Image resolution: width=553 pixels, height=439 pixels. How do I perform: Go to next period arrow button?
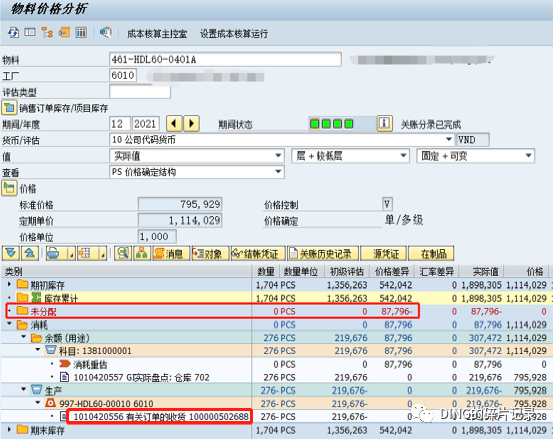pos(191,123)
